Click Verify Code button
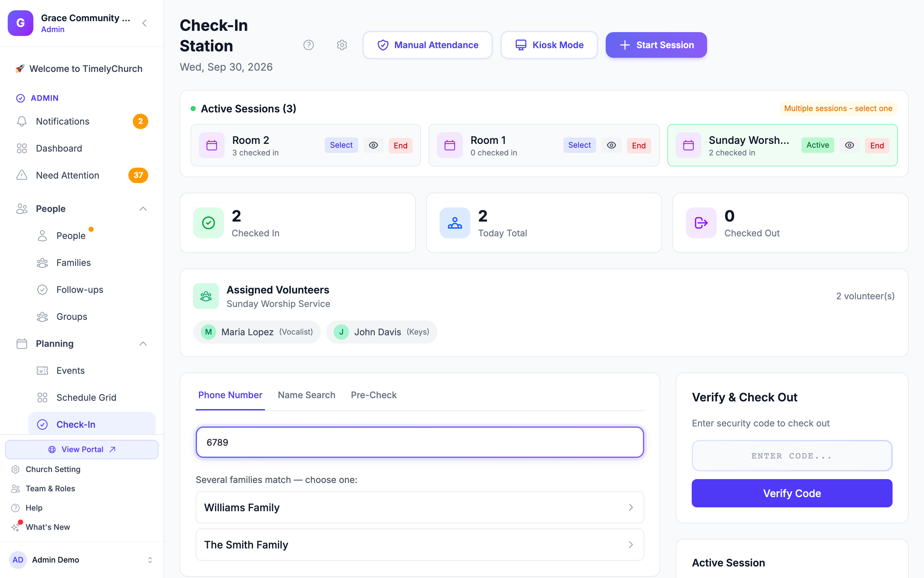 (x=791, y=493)
